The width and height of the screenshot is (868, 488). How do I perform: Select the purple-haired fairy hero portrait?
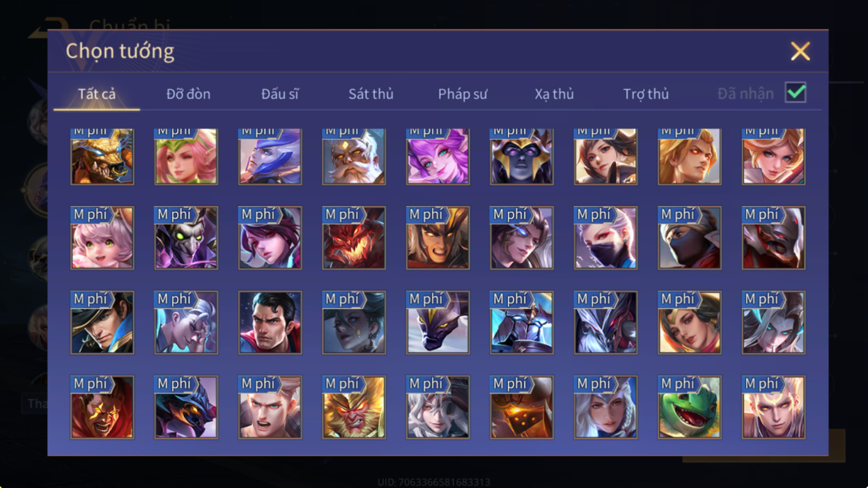(x=437, y=156)
